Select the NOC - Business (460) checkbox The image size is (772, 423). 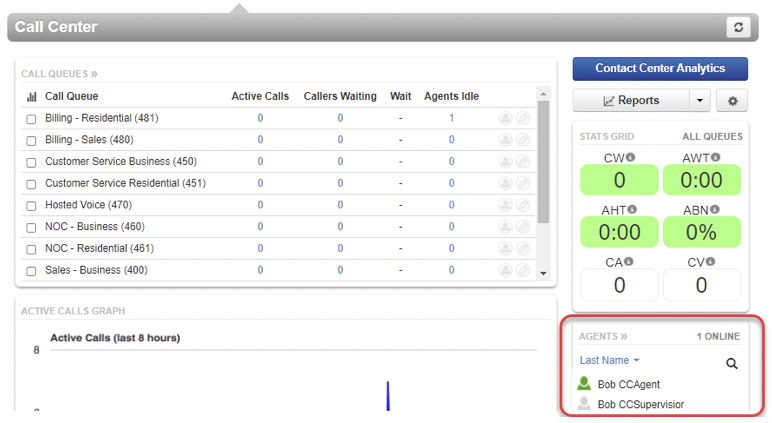click(x=32, y=227)
